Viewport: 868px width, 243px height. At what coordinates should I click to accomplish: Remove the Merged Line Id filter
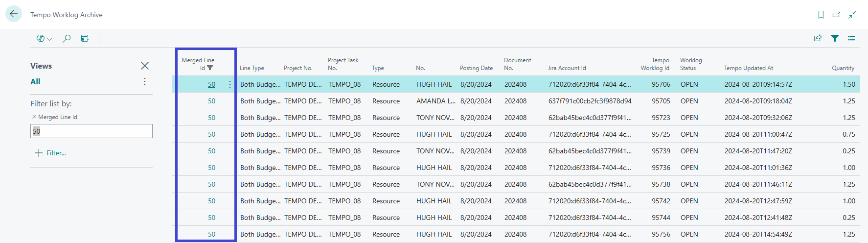pos(34,117)
